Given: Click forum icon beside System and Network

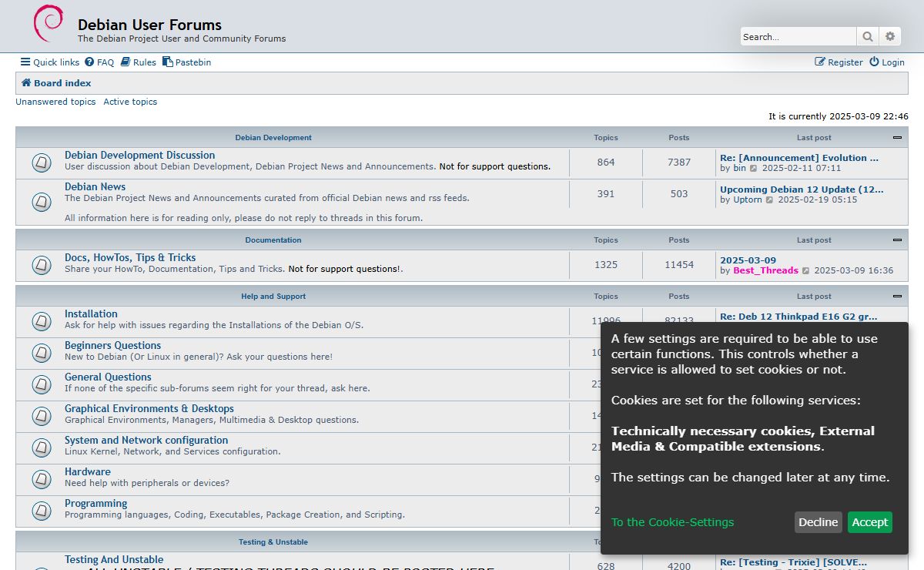Looking at the screenshot, I should coord(42,448).
